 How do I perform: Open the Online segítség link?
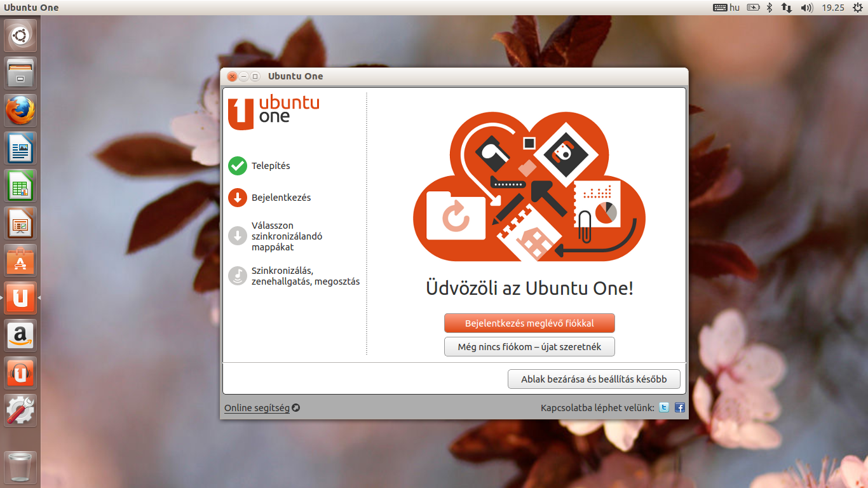pyautogui.click(x=257, y=408)
